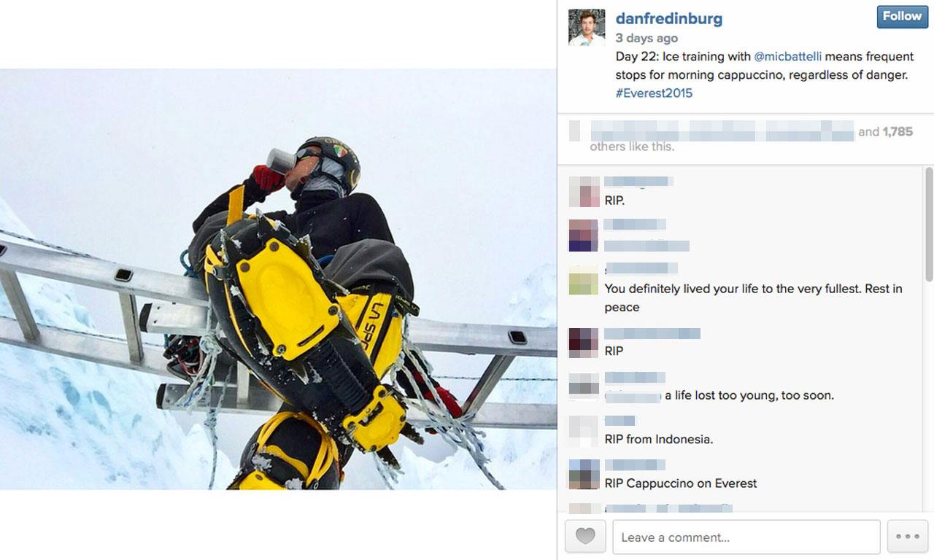Click avatar beside 'lived your life' comment
The height and width of the screenshot is (560, 934).
pyautogui.click(x=584, y=280)
